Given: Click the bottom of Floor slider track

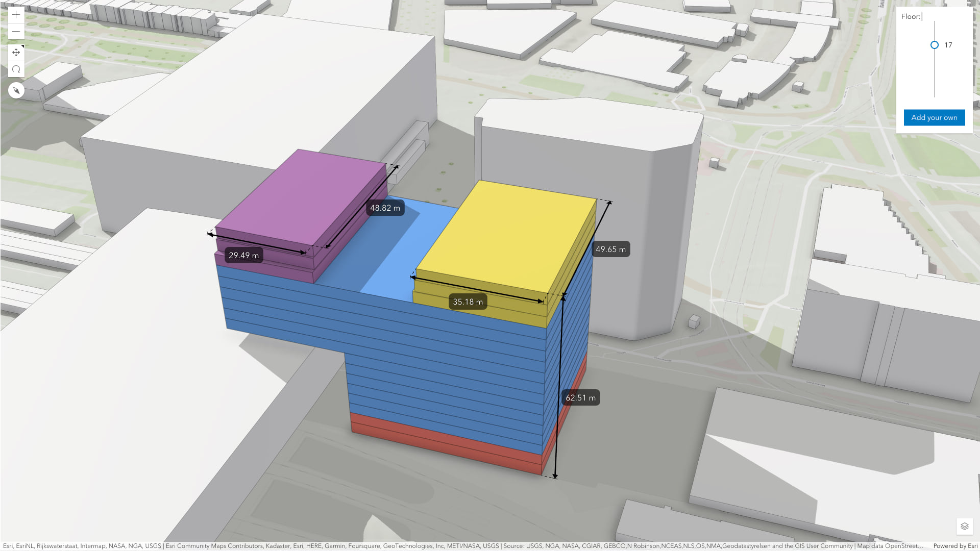Looking at the screenshot, I should [935, 95].
